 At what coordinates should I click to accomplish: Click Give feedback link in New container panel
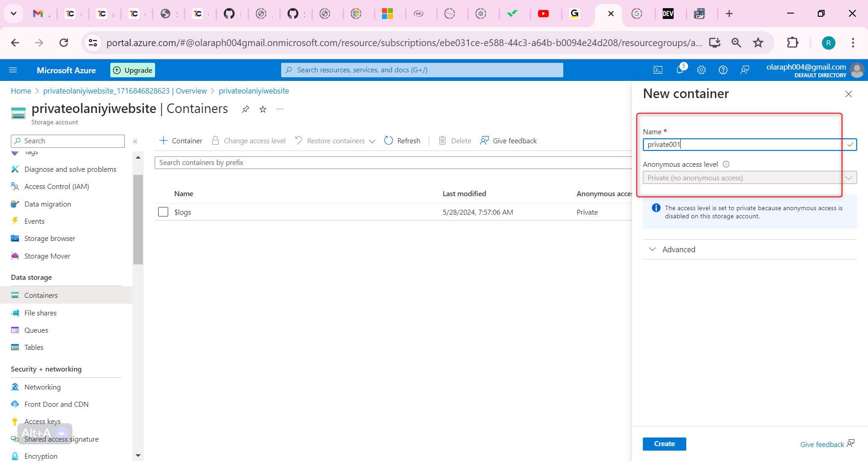click(827, 444)
